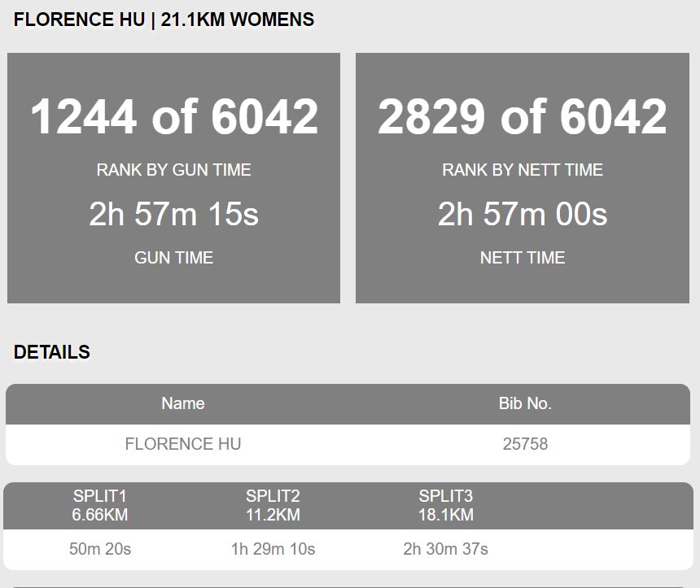Viewport: 700px width, 588px height.
Task: Click the FLORENCE HU | 21.1KM WOMENS heading
Action: click(164, 20)
